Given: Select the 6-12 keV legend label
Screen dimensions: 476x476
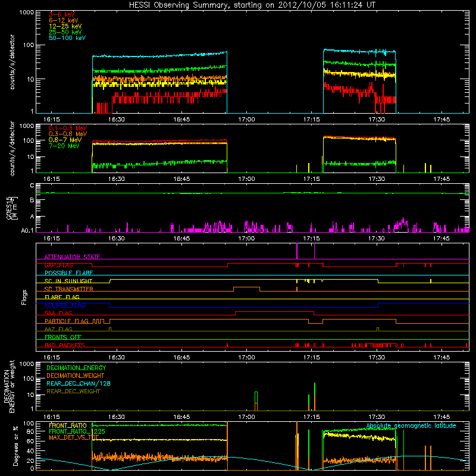Looking at the screenshot, I should click(x=64, y=20).
